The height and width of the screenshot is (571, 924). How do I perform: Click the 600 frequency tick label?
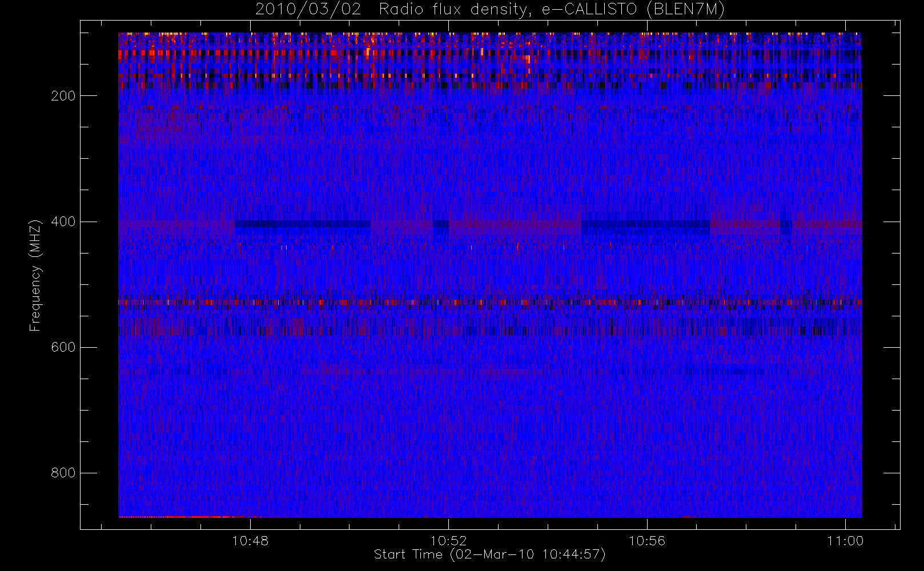coord(63,347)
